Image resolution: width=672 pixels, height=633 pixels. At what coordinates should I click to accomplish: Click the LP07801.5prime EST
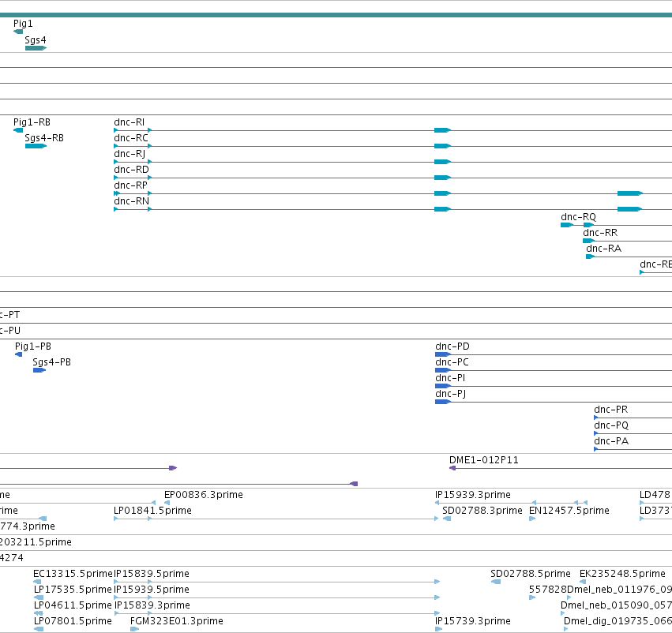click(39, 629)
